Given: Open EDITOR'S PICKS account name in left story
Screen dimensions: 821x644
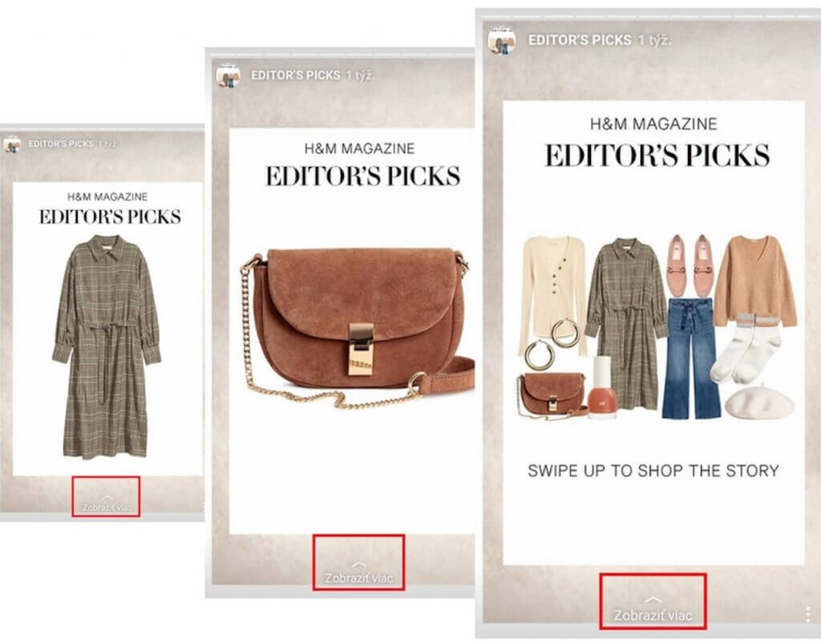Looking at the screenshot, I should 61,144.
